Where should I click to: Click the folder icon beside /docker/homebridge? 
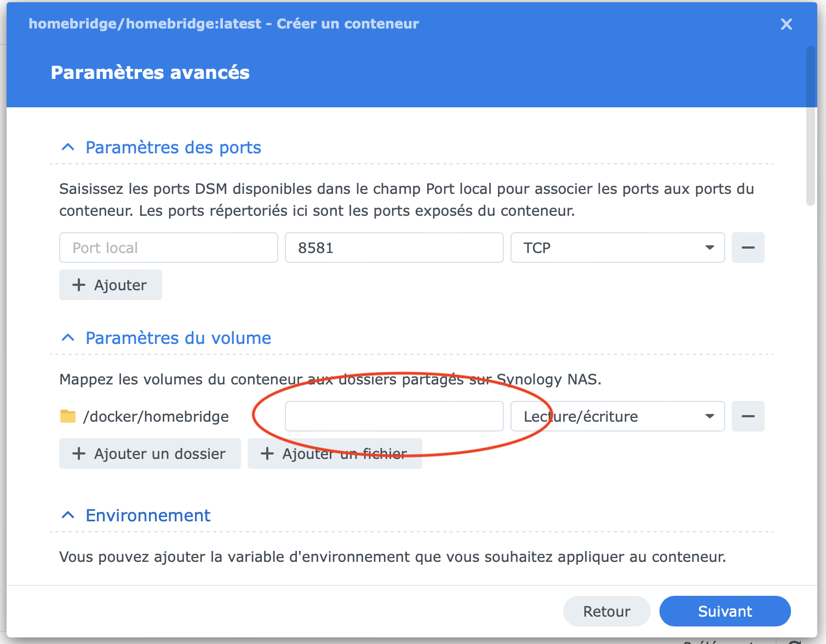[68, 416]
